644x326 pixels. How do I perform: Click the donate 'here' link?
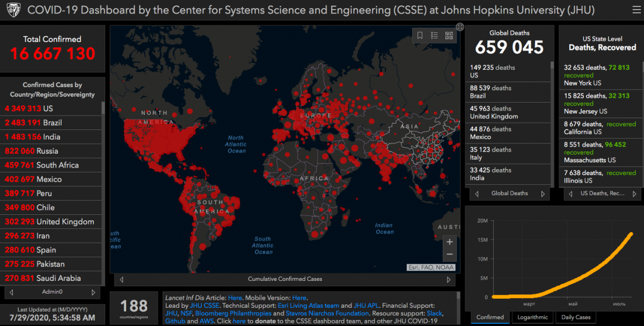click(239, 321)
